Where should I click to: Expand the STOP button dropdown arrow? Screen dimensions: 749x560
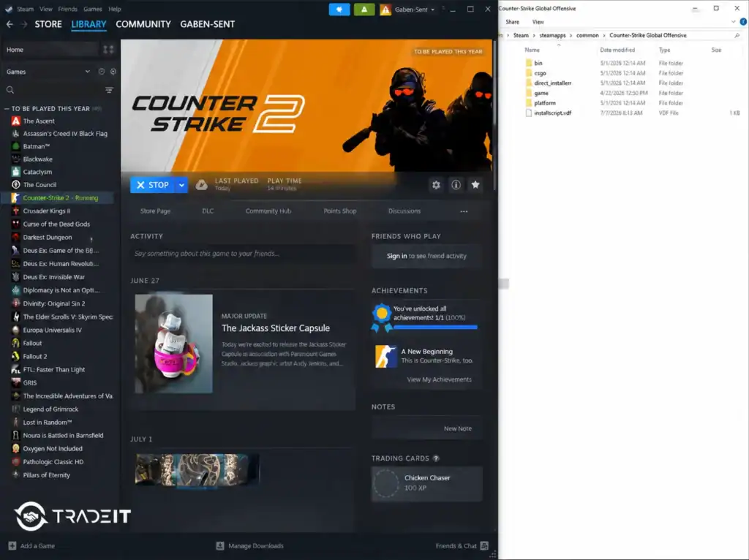[181, 185]
